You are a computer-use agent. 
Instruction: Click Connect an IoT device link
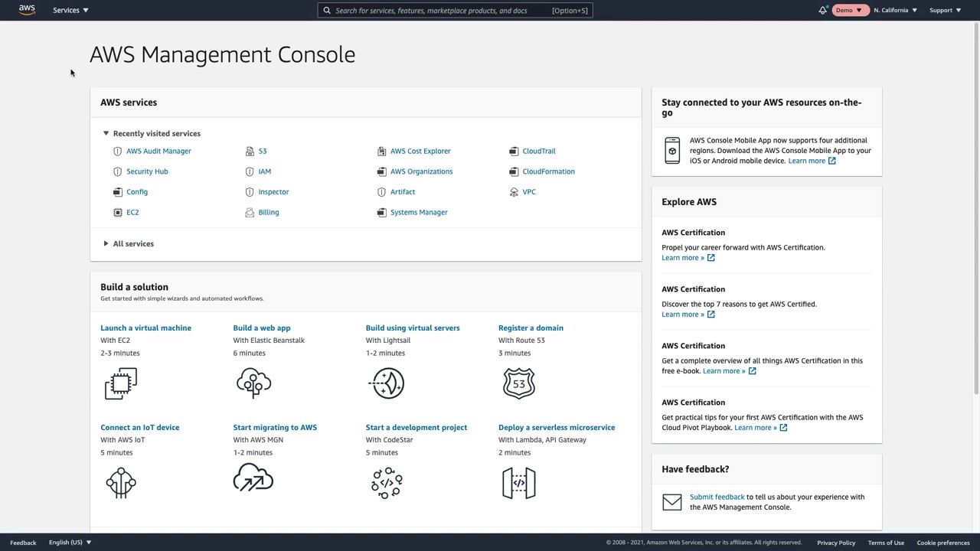coord(139,428)
